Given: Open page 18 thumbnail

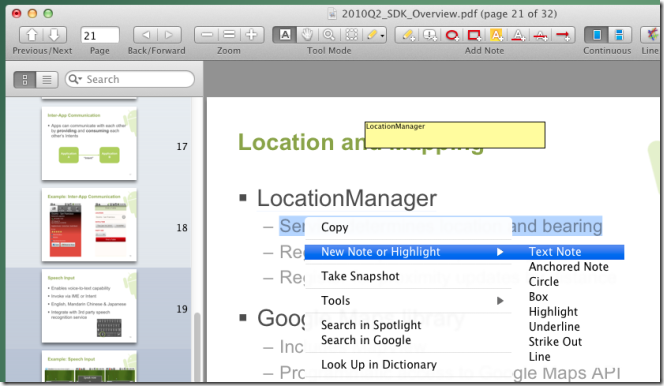Looking at the screenshot, I should point(89,225).
